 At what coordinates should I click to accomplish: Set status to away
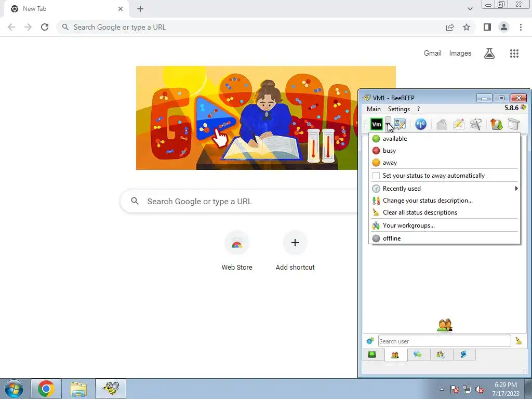[x=445, y=163]
